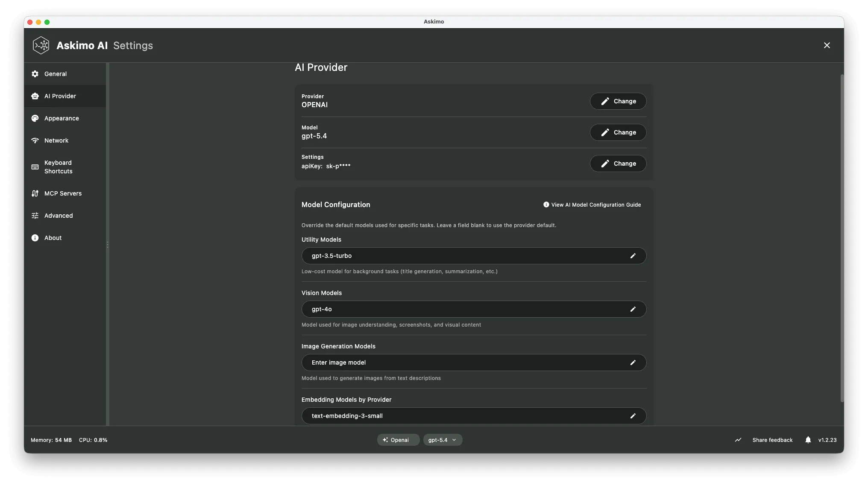Viewport: 868px width, 485px height.
Task: Edit utility model with pencil icon
Action: (x=633, y=256)
